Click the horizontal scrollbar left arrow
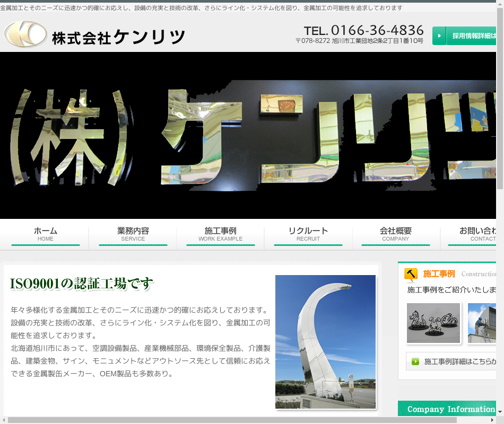The width and height of the screenshot is (504, 424). coord(4,420)
